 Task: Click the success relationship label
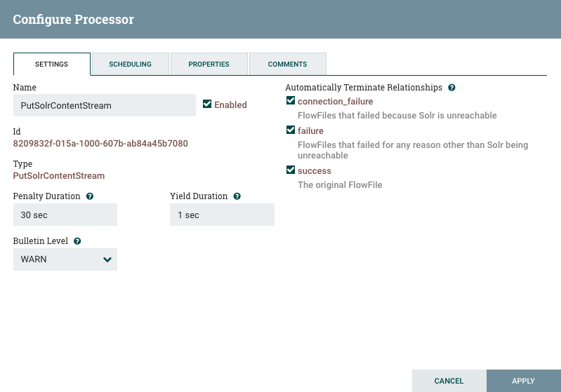(x=315, y=171)
